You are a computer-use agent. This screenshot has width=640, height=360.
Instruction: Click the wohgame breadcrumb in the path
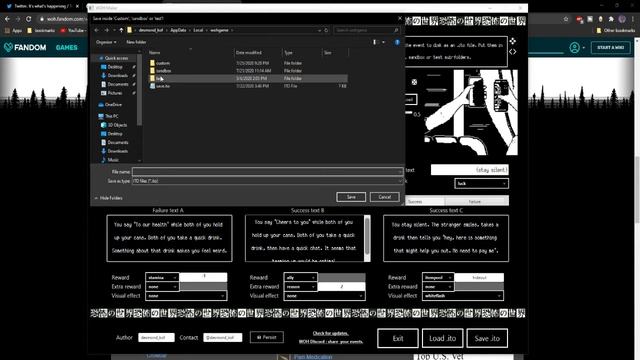pyautogui.click(x=220, y=30)
